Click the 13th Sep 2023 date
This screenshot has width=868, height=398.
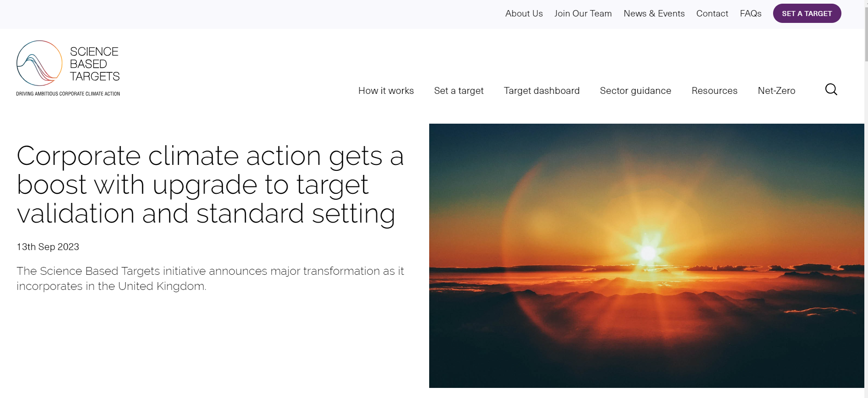48,247
